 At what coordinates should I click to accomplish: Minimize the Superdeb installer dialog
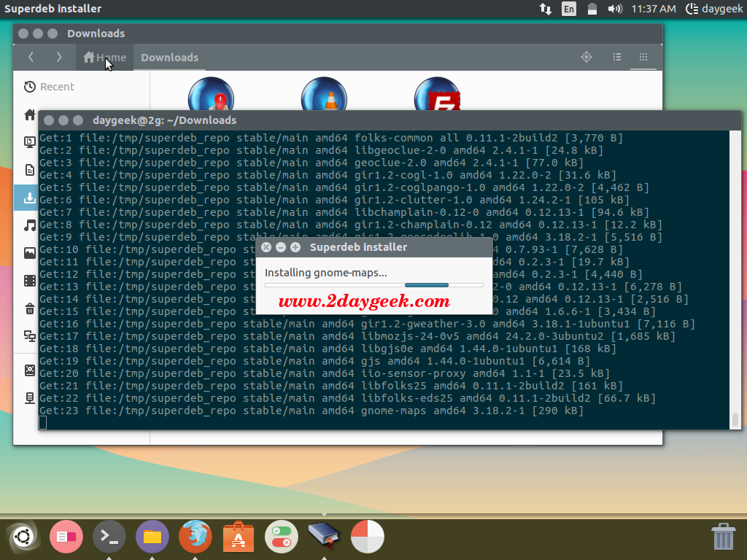point(281,247)
